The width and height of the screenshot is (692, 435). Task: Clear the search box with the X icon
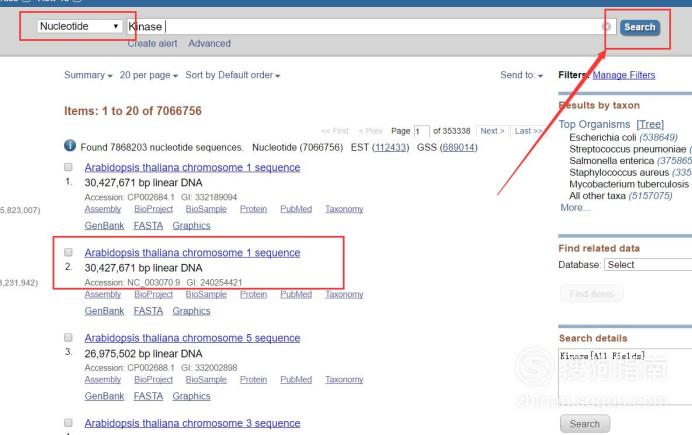click(x=607, y=27)
